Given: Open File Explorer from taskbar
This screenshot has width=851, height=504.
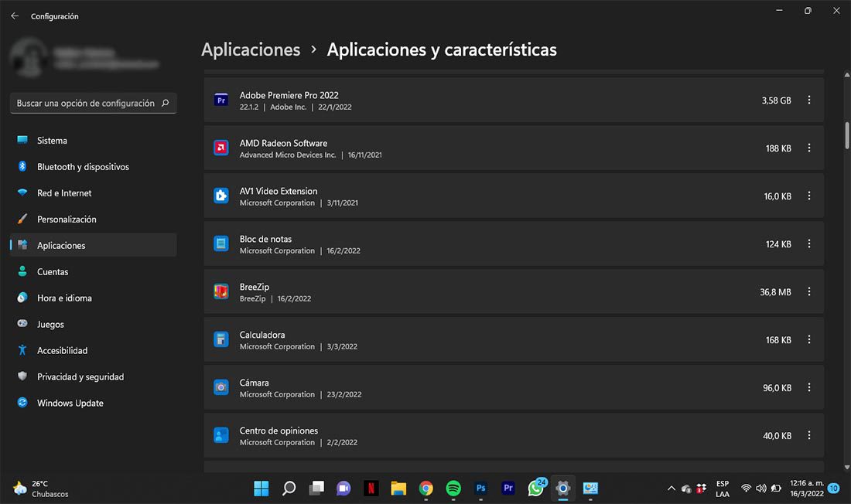Looking at the screenshot, I should tap(398, 489).
